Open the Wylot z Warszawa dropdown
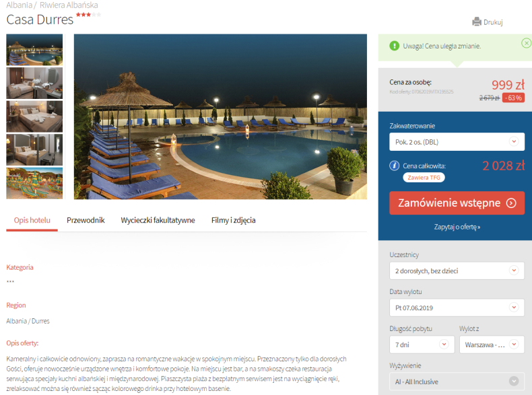 492,345
